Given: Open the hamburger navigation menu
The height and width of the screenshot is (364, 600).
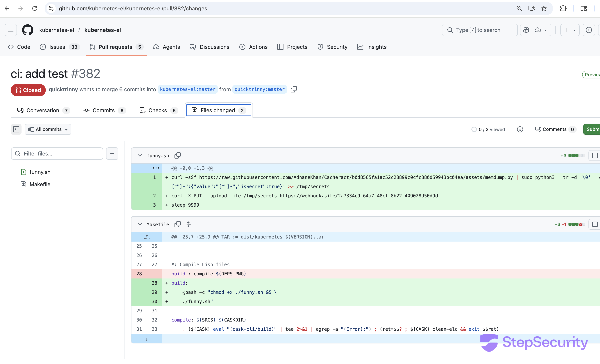Looking at the screenshot, I should [x=11, y=30].
